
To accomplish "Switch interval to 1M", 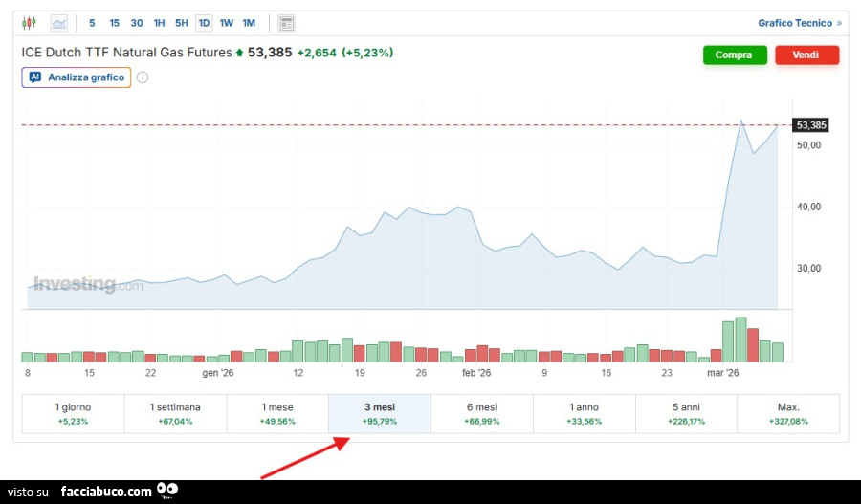I will pos(249,23).
